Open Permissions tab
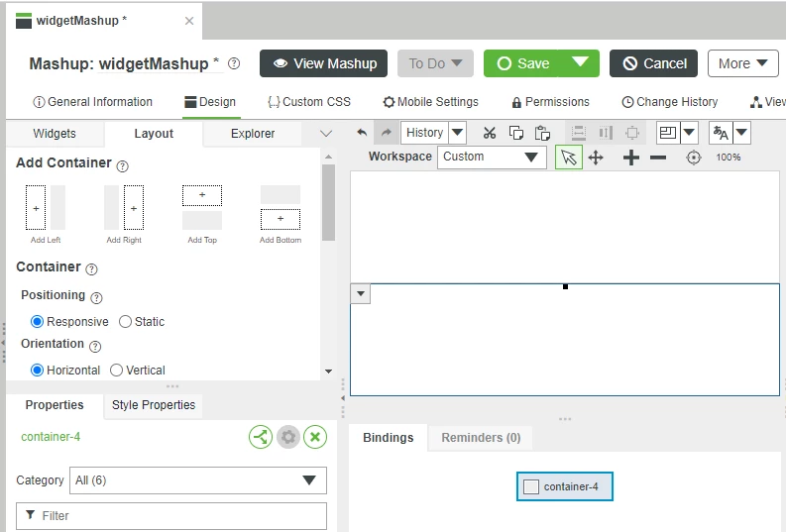The width and height of the screenshot is (786, 532). 550,102
